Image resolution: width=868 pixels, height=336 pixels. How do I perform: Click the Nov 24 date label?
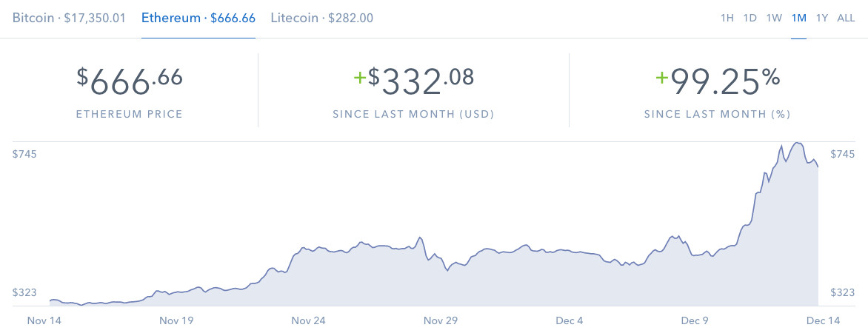tap(308, 321)
